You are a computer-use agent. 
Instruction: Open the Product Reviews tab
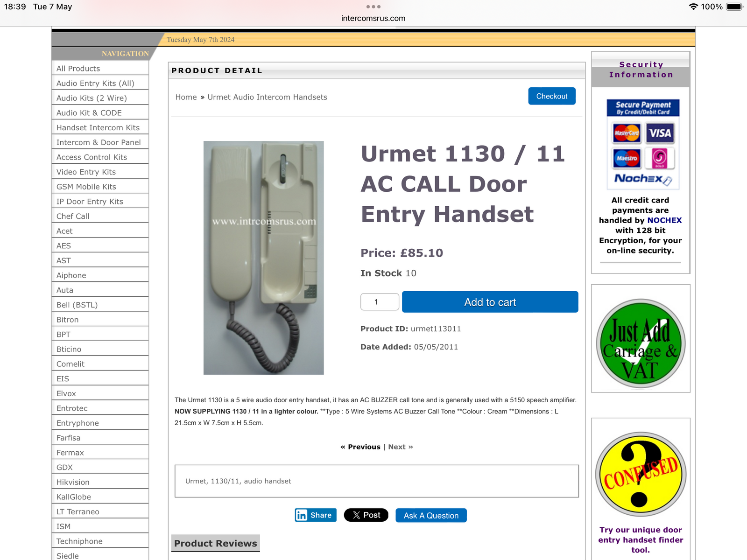[216, 543]
